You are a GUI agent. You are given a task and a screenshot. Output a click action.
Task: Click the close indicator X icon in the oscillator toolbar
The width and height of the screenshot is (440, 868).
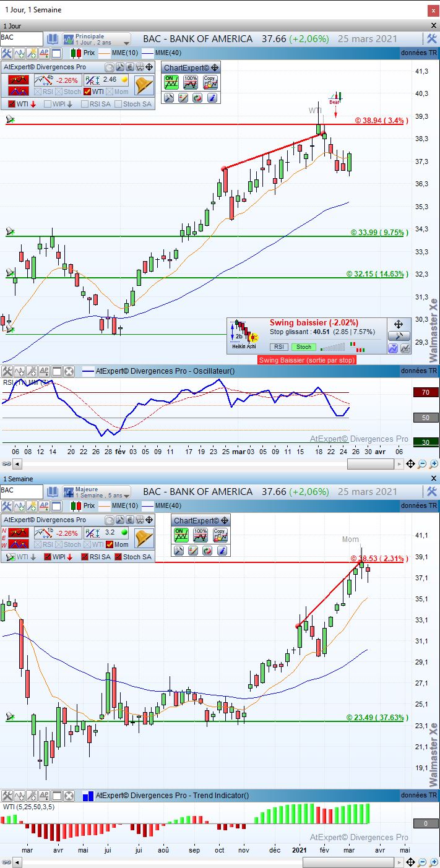(69, 371)
